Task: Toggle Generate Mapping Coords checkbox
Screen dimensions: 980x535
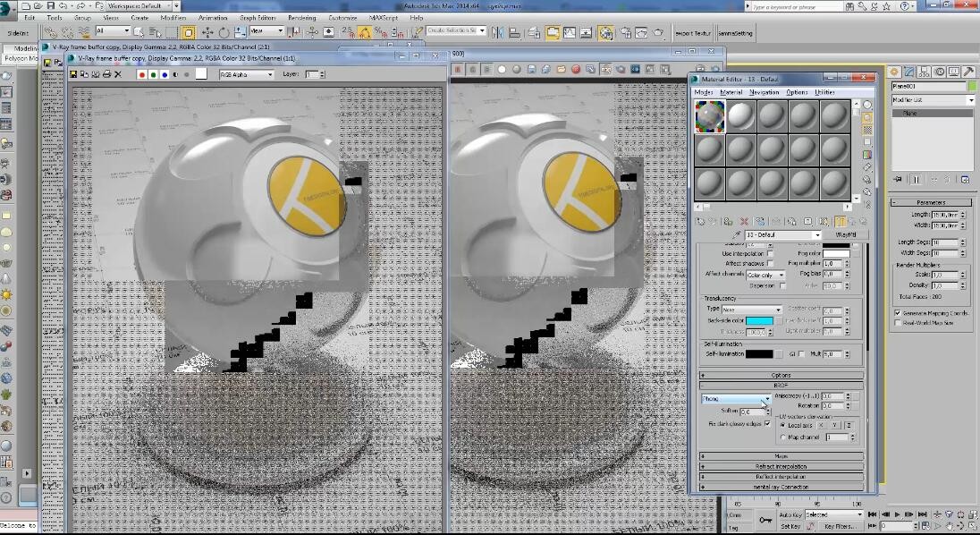Action: (898, 313)
